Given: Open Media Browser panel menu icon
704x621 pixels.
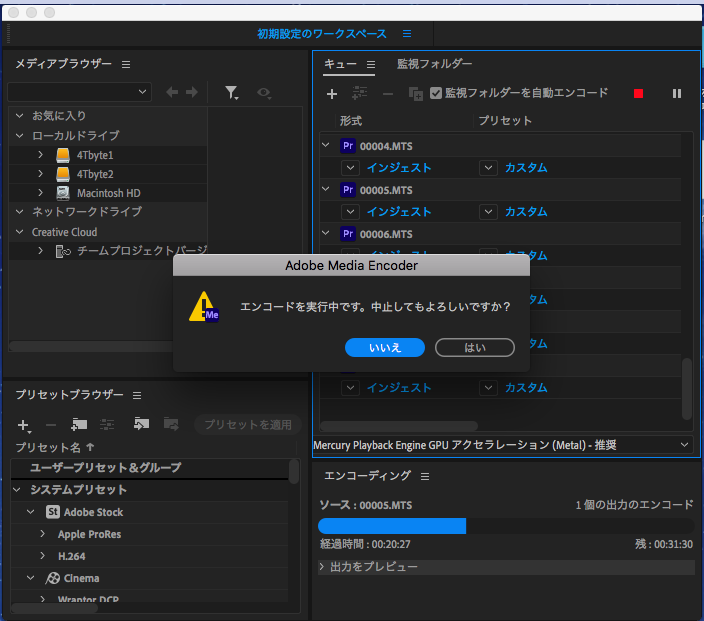Looking at the screenshot, I should pos(126,65).
